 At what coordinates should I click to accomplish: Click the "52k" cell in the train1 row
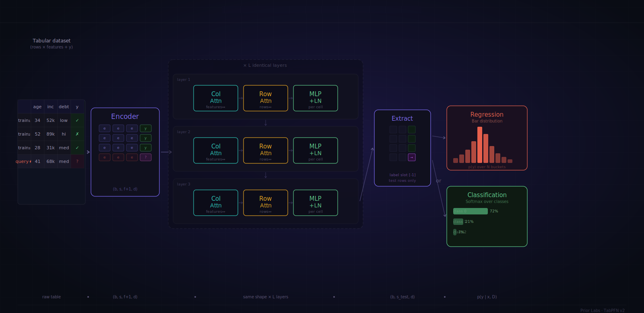(x=51, y=120)
